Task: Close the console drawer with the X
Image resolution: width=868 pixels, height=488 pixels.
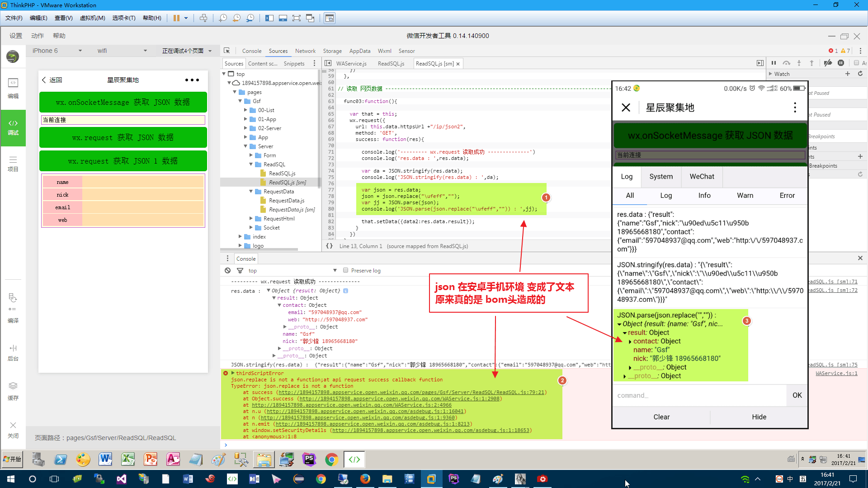Action: (860, 258)
